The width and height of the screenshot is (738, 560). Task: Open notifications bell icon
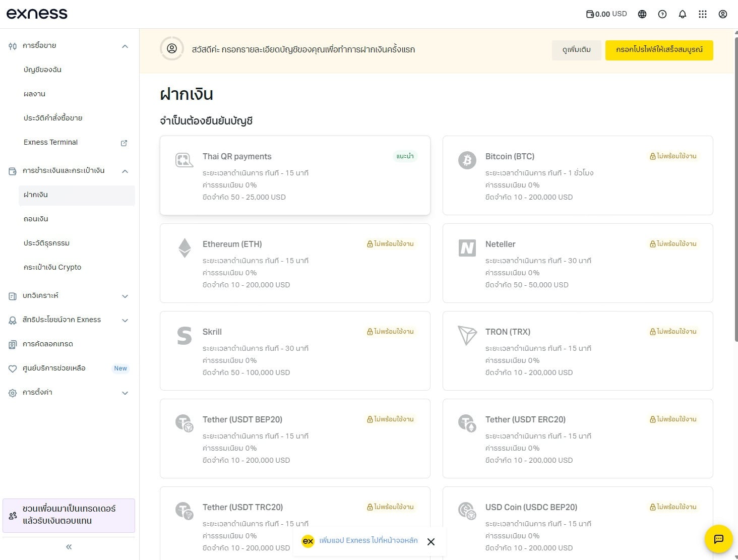point(683,14)
